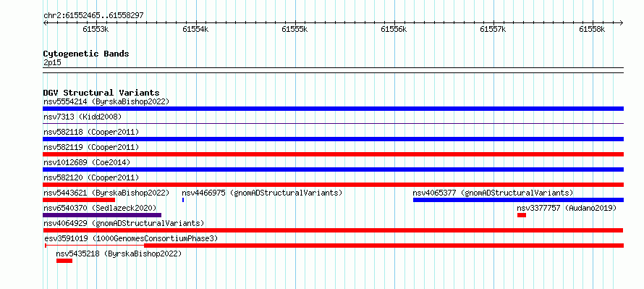Open nsv582120 (Cooper2011) variant label
644x289 pixels.
tap(91, 177)
